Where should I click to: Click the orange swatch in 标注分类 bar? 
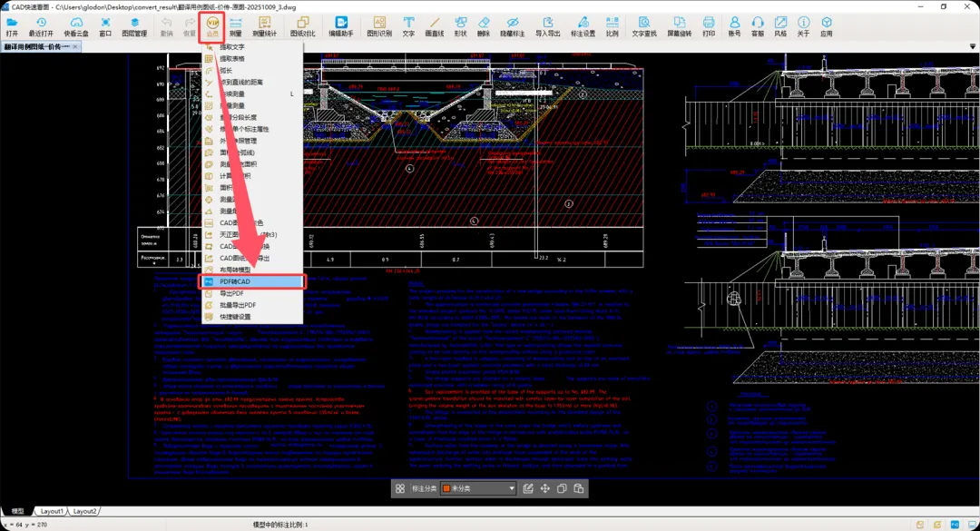point(447,488)
